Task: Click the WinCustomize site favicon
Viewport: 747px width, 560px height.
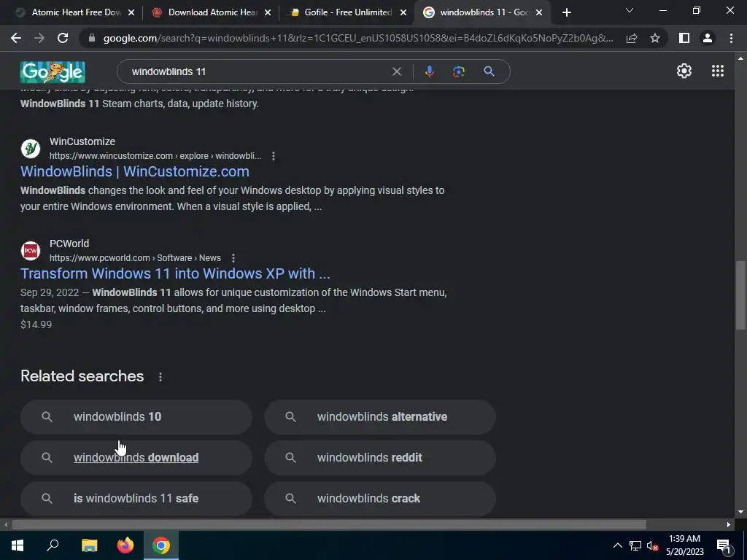Action: (31, 149)
